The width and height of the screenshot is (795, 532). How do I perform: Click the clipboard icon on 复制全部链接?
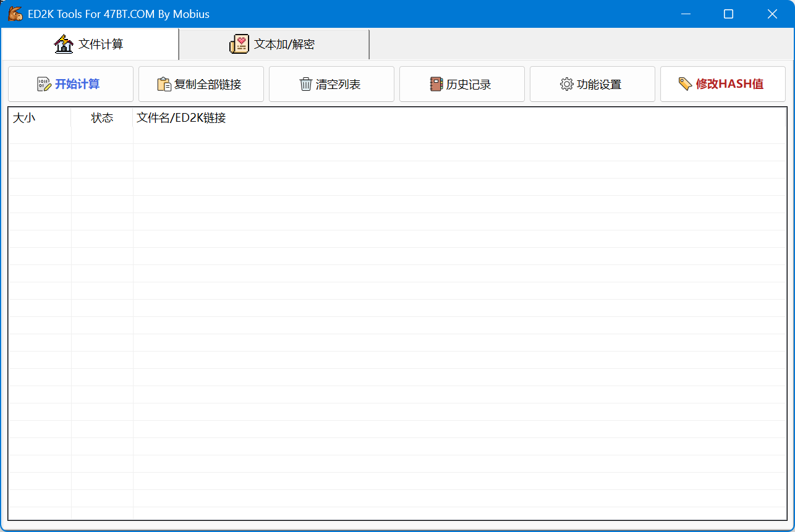click(x=164, y=84)
